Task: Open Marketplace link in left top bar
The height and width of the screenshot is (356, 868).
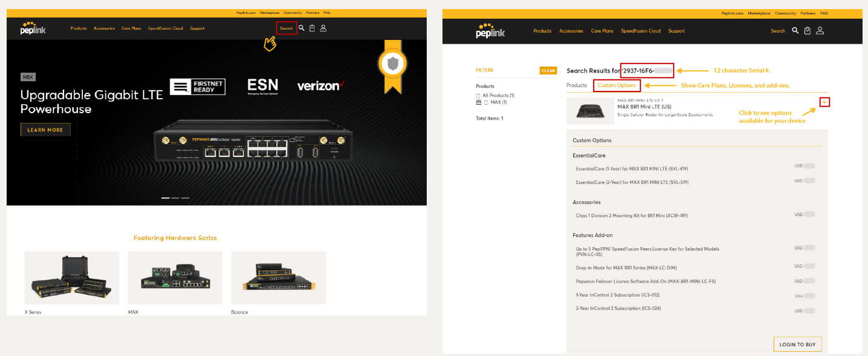Action: coord(269,13)
